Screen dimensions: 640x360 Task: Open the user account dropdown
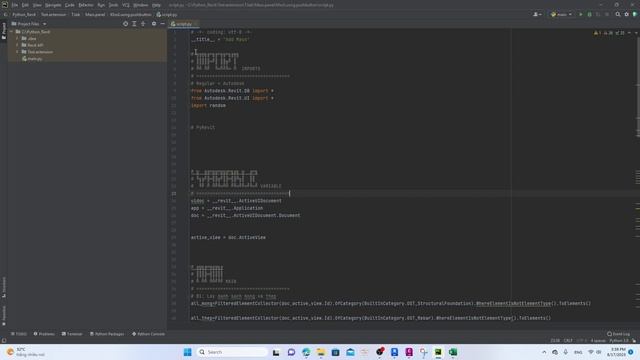coord(538,15)
